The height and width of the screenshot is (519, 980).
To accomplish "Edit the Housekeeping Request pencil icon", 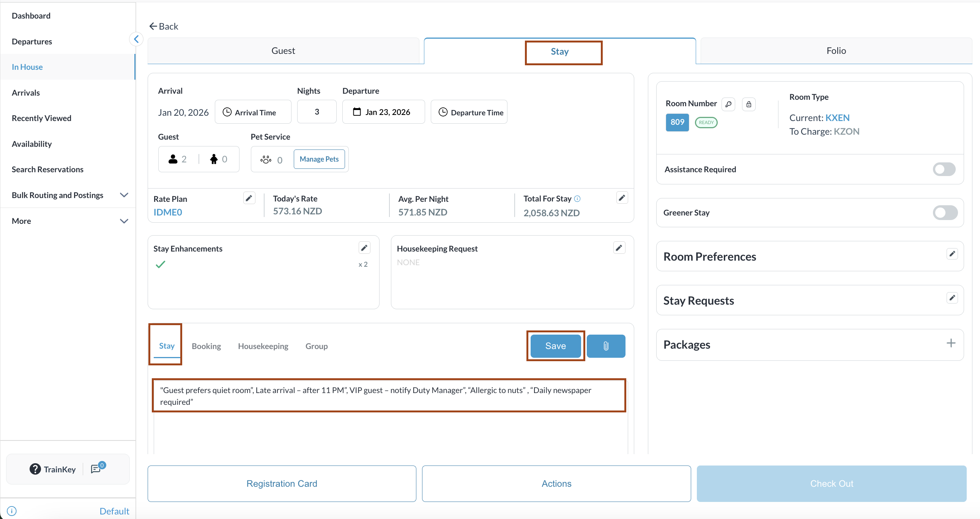I will (x=619, y=248).
